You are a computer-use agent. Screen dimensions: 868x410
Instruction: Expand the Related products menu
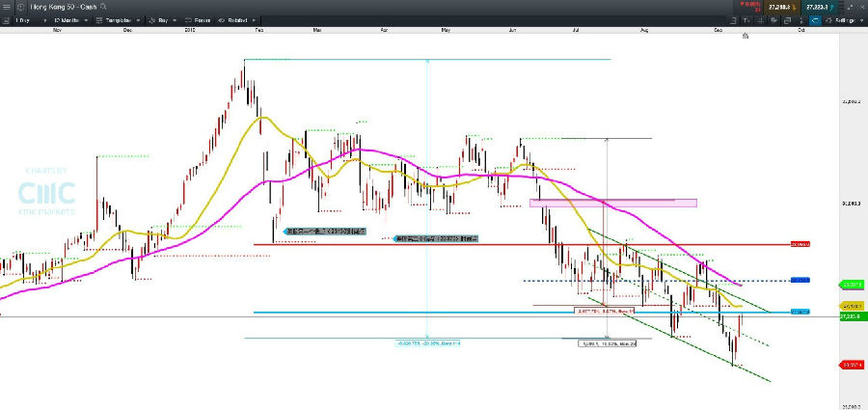click(x=237, y=20)
